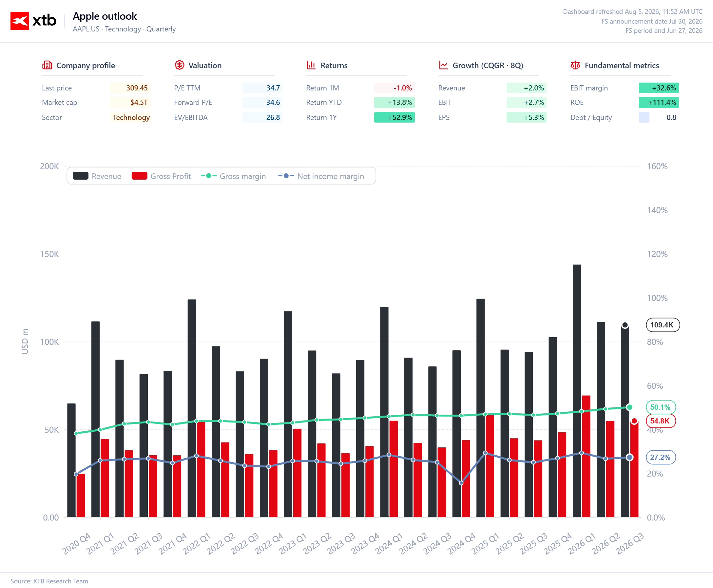The width and height of the screenshot is (713, 588).
Task: Toggle the Gross margin legend label
Action: click(x=243, y=176)
